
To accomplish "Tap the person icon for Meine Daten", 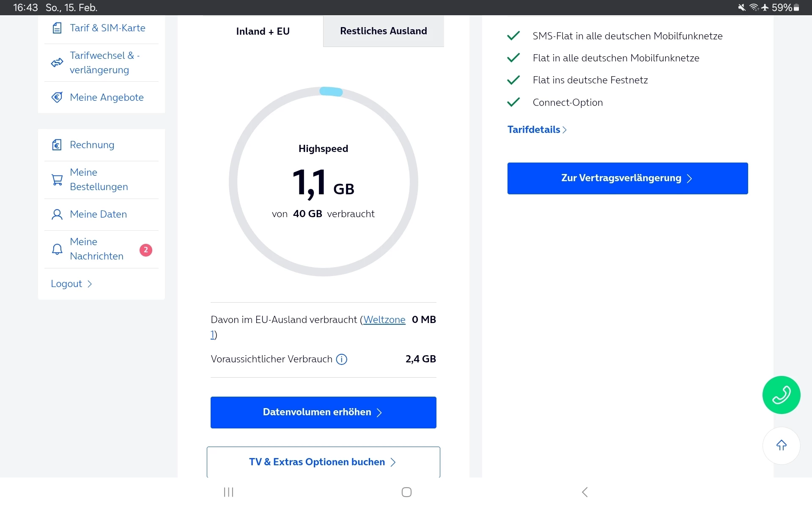I will point(57,215).
